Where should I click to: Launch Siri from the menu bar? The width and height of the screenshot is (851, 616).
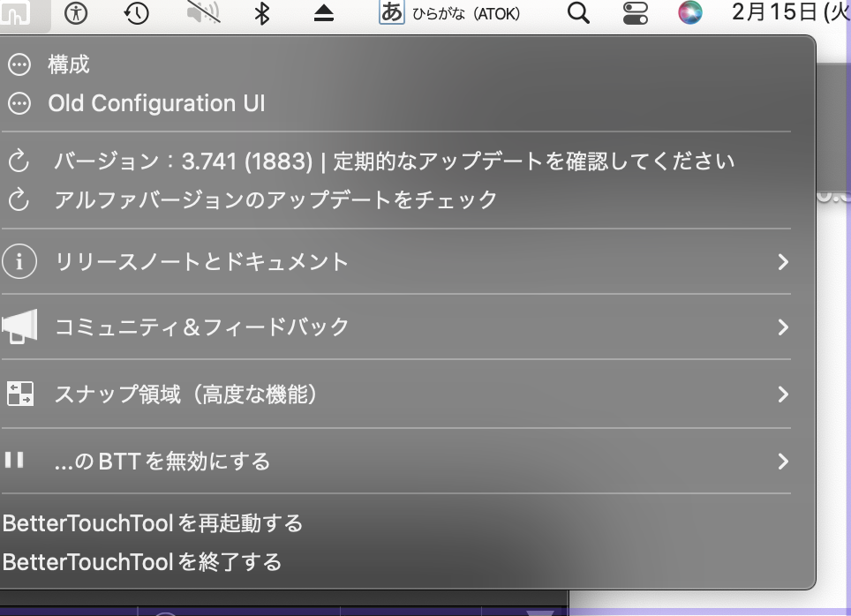690,12
